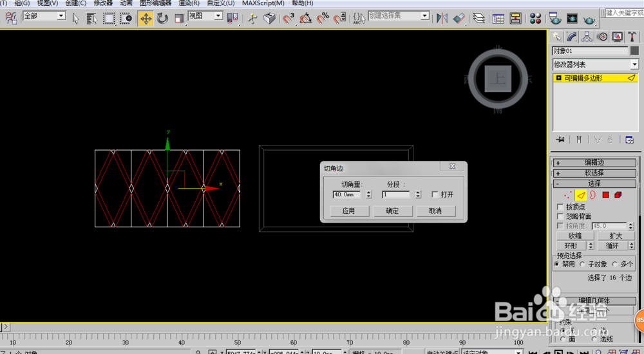Collapse the 编辑几何体 rollout
This screenshot has width=644, height=354.
(594, 301)
